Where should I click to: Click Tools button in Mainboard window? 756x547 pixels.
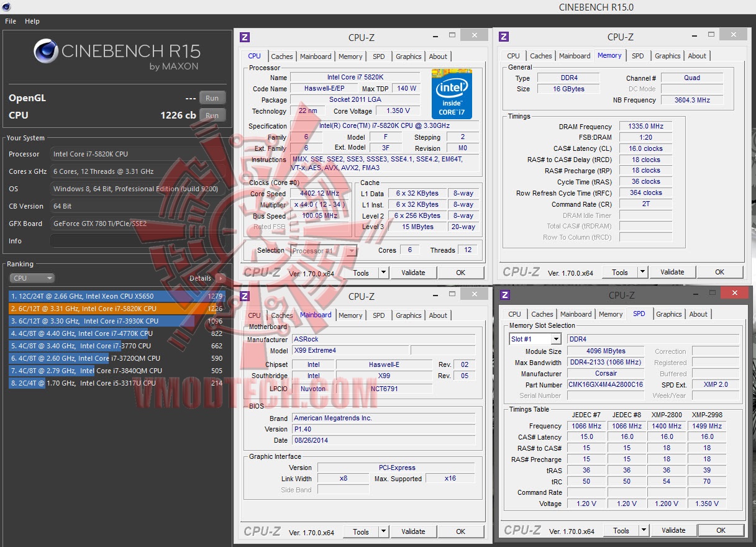(361, 531)
